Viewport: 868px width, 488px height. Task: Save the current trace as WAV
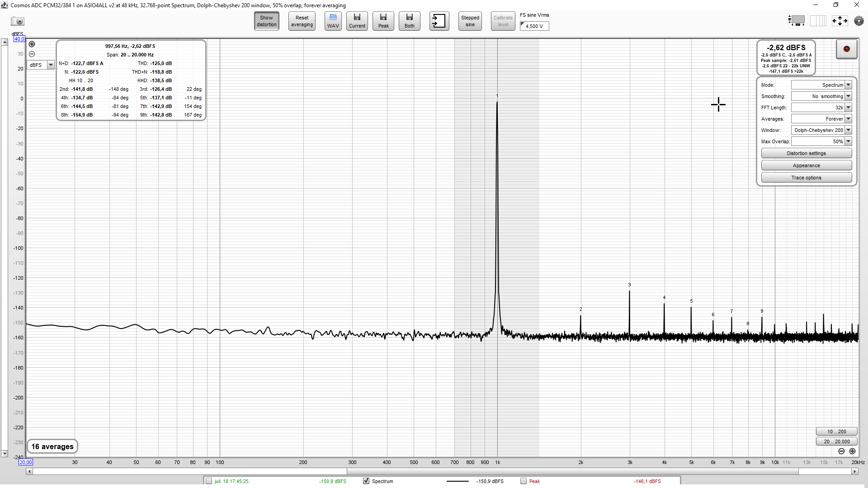tap(333, 21)
